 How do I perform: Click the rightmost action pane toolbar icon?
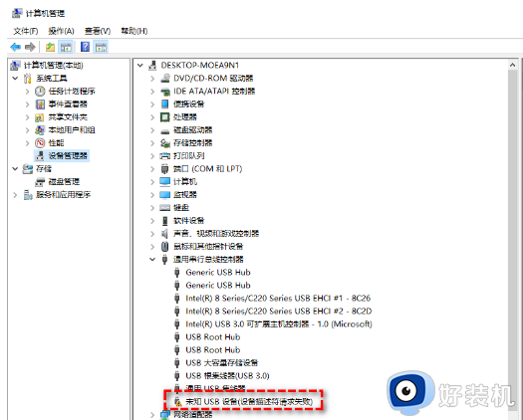101,47
